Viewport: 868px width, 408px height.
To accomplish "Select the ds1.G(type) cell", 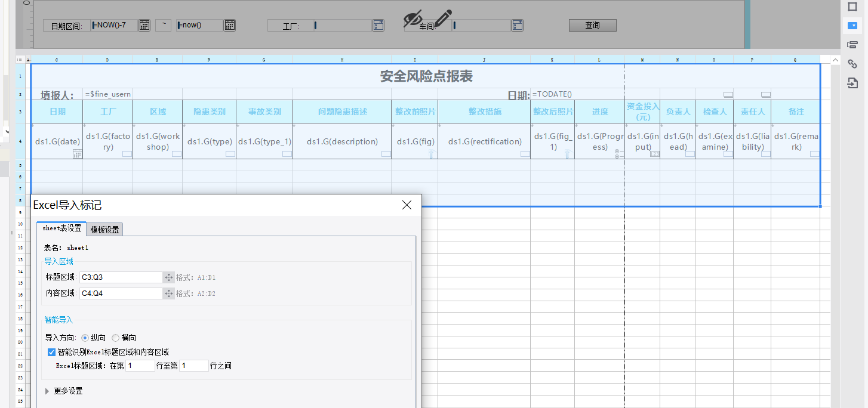I will pyautogui.click(x=210, y=141).
